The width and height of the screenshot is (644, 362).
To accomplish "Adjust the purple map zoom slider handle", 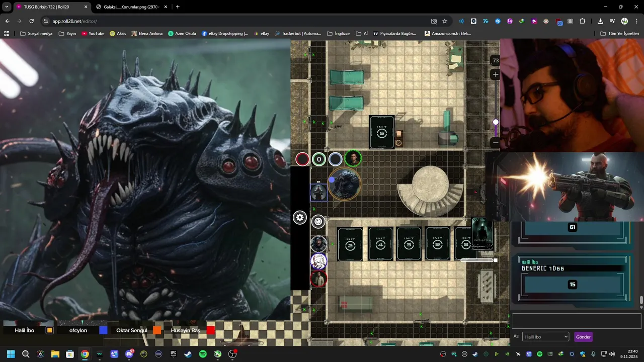I will click(x=496, y=122).
